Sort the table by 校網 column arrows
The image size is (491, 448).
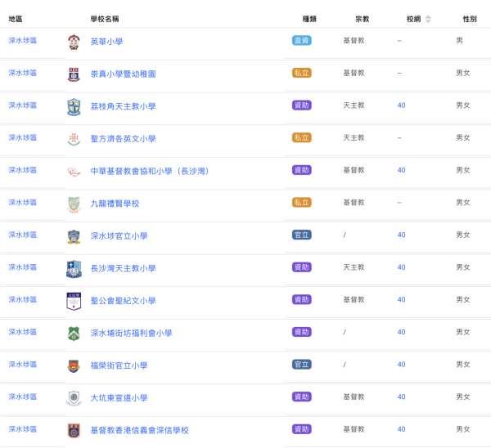click(428, 19)
